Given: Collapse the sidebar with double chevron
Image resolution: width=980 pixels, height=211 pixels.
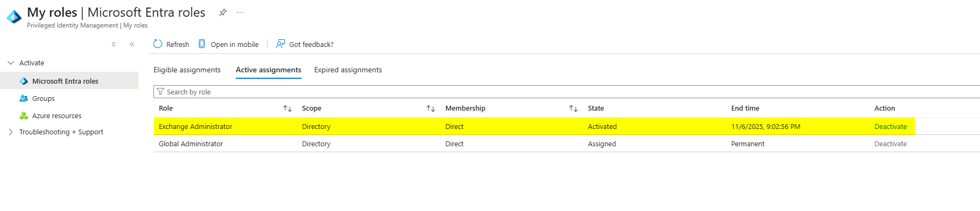Looking at the screenshot, I should pos(132,44).
